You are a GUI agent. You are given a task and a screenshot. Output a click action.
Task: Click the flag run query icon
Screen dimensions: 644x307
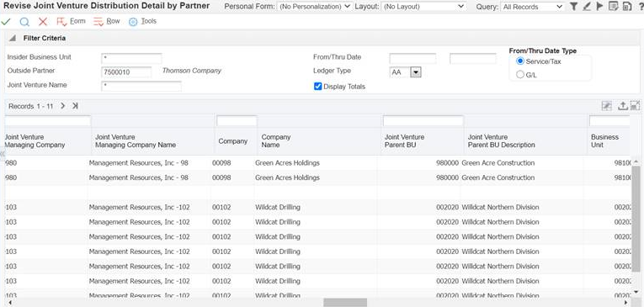click(599, 6)
